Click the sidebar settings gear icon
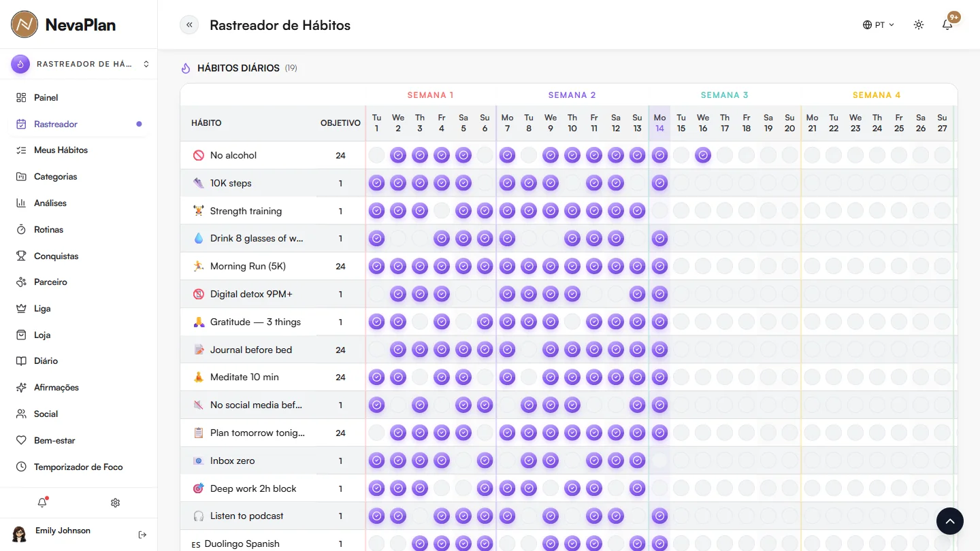 (115, 503)
